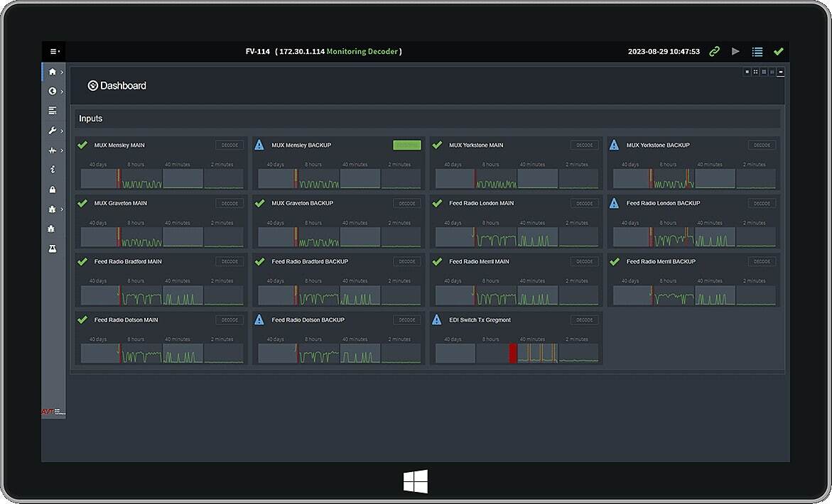Screen dimensions: 832x504
Task: Open the hamburger menu dropdown at top left
Action: [54, 51]
